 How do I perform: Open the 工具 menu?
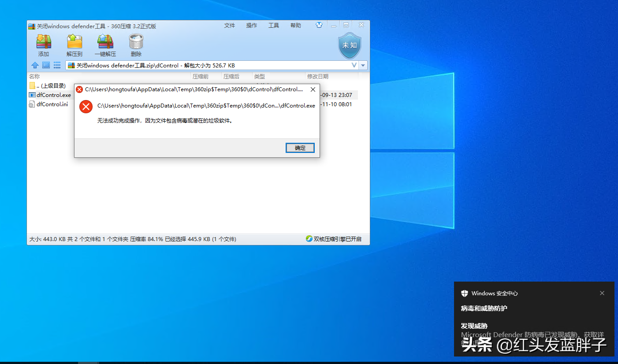click(x=274, y=26)
